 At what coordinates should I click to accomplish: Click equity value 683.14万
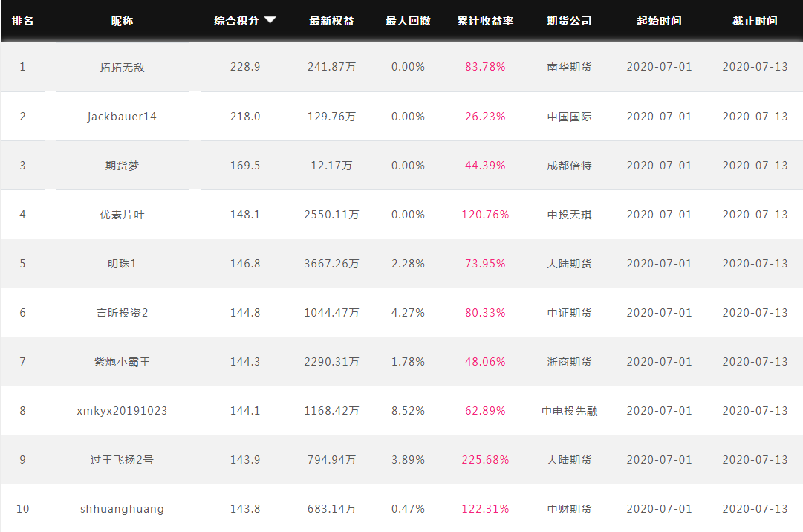pyautogui.click(x=331, y=509)
